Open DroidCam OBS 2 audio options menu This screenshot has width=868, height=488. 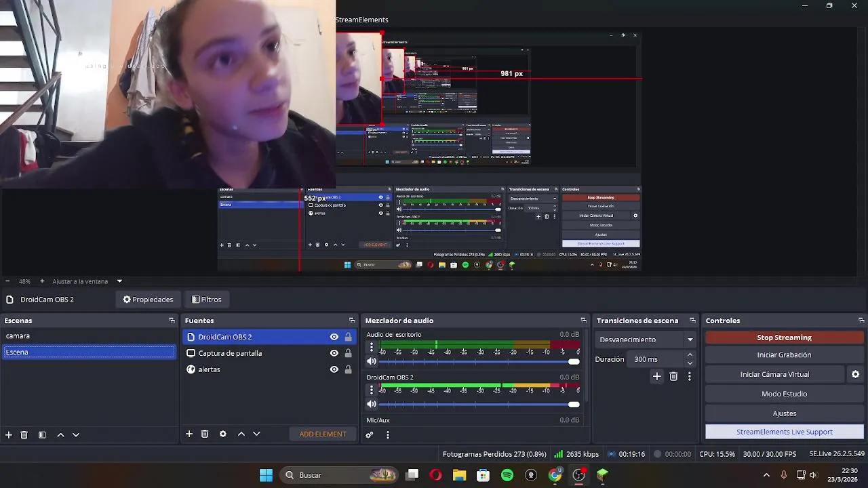[x=371, y=390]
